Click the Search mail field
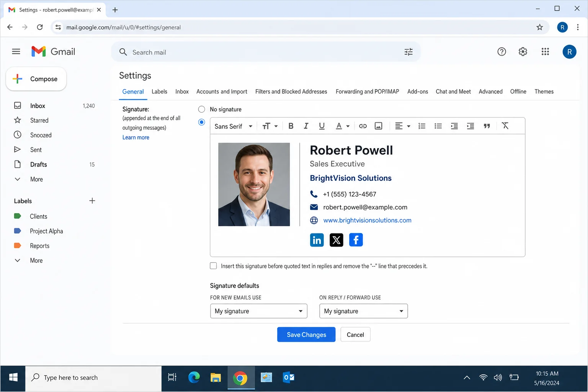The width and height of the screenshot is (588, 392). pos(266,52)
